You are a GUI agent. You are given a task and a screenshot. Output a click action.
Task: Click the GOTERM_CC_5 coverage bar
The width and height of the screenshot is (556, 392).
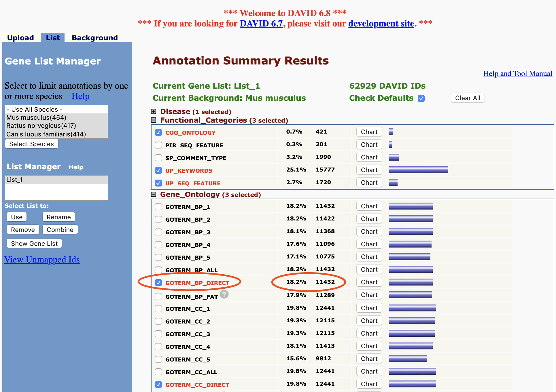(408, 359)
